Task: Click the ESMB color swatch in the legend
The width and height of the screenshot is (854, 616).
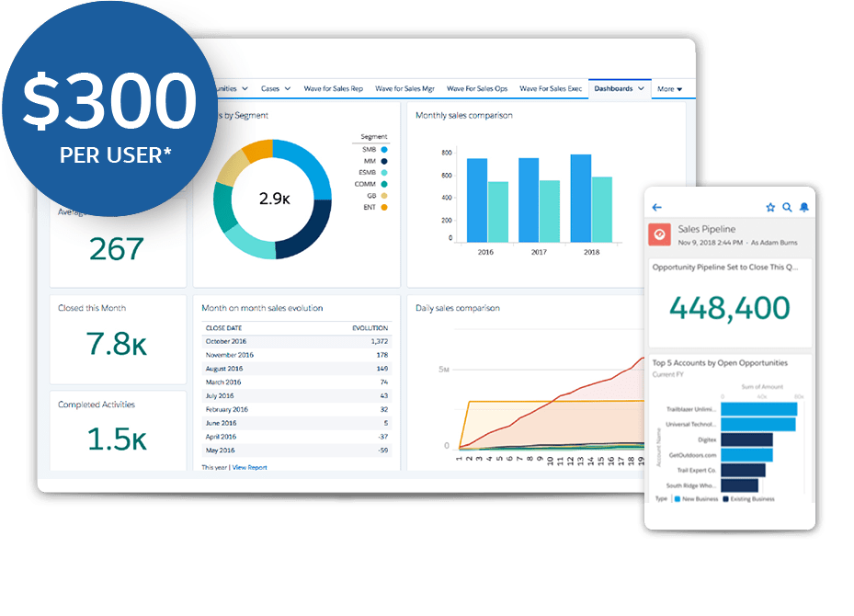Action: click(x=384, y=172)
